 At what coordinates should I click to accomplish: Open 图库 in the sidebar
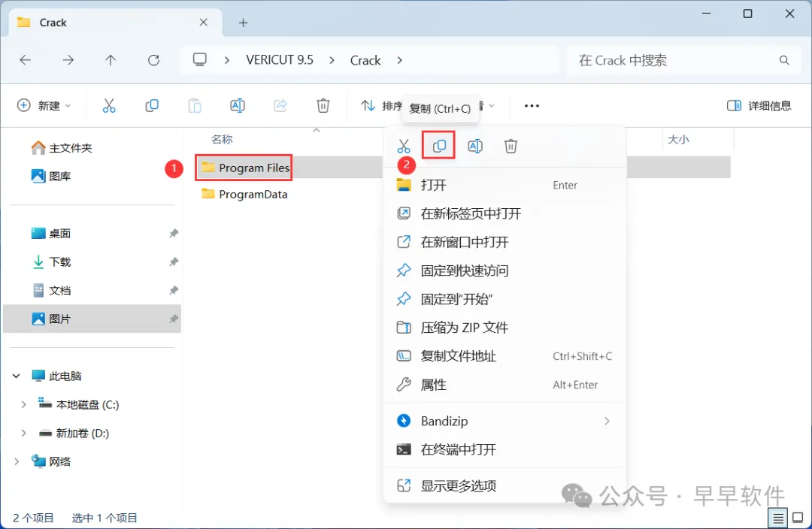click(51, 177)
